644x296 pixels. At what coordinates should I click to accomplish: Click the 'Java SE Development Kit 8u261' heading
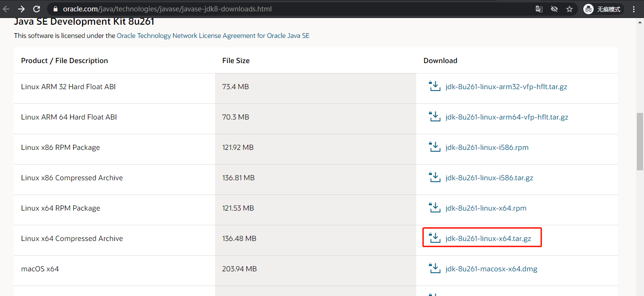point(84,22)
